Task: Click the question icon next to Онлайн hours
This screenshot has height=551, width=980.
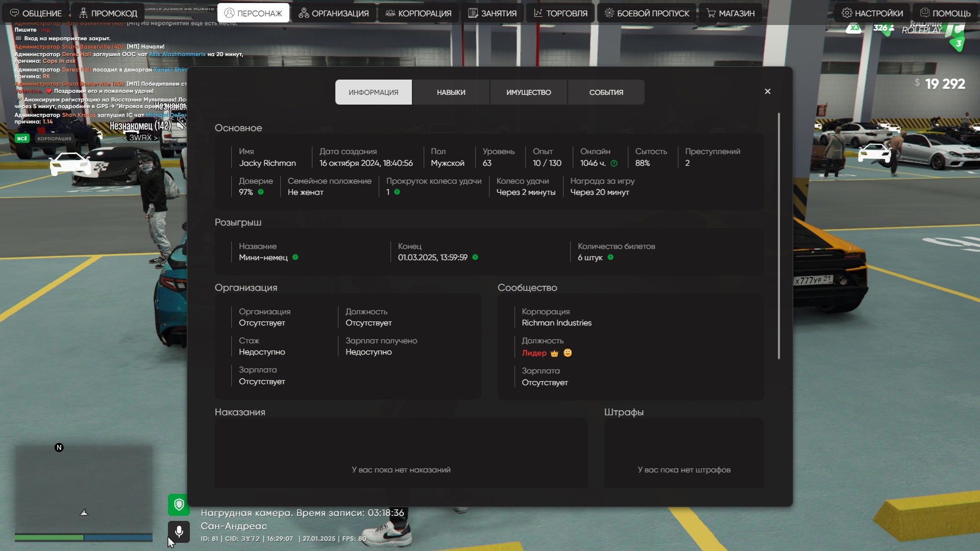Action: (614, 164)
